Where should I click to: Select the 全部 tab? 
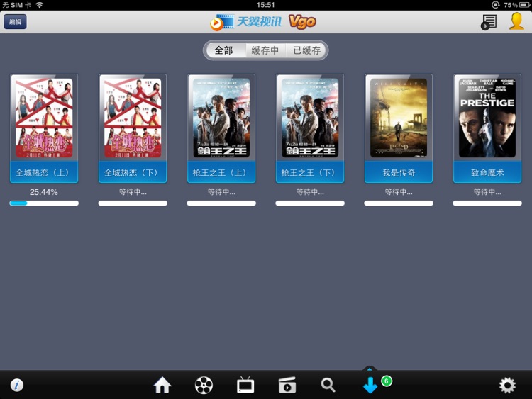pos(224,50)
